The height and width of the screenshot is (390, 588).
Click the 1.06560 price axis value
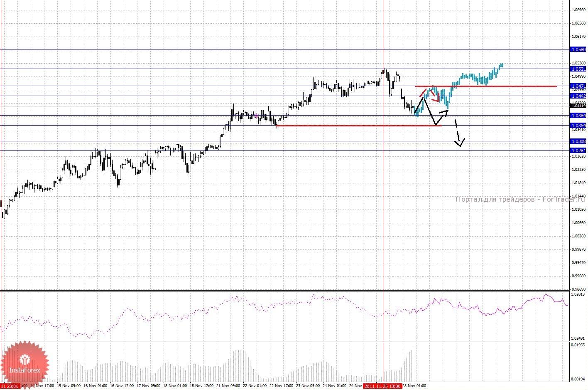tap(578, 23)
